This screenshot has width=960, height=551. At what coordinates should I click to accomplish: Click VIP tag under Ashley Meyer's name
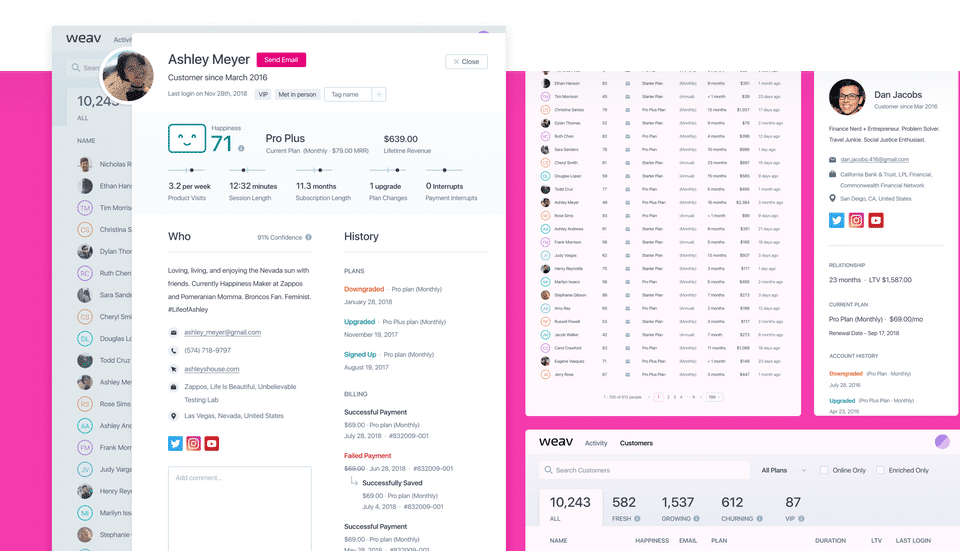pos(263,94)
